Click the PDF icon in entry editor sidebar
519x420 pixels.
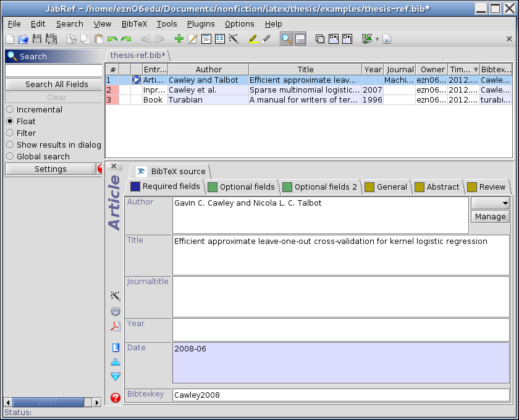point(116,327)
